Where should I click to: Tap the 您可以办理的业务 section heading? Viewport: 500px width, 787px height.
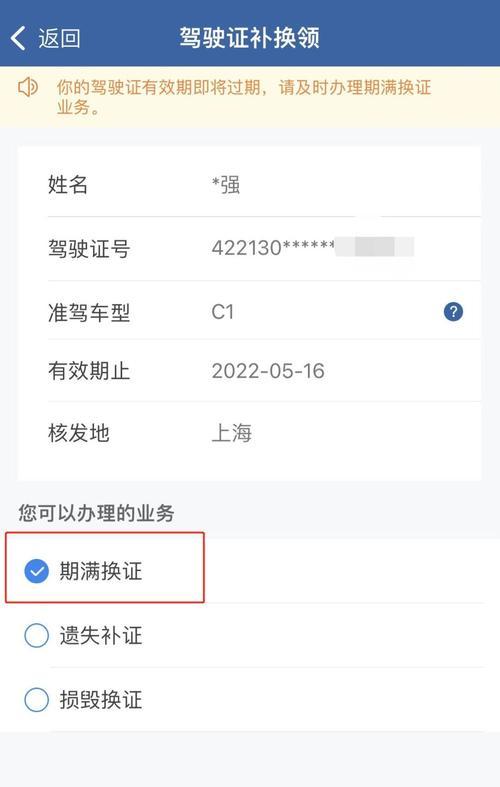[96, 513]
